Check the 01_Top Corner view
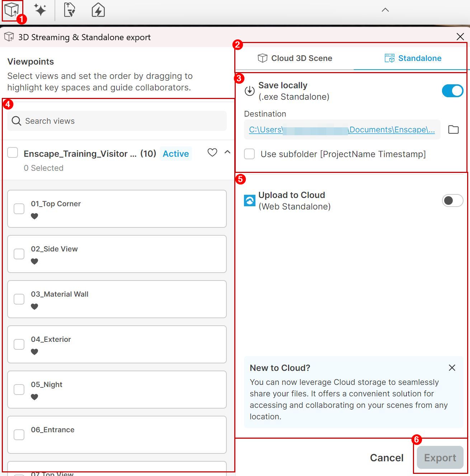This screenshot has width=470, height=476. (x=19, y=209)
